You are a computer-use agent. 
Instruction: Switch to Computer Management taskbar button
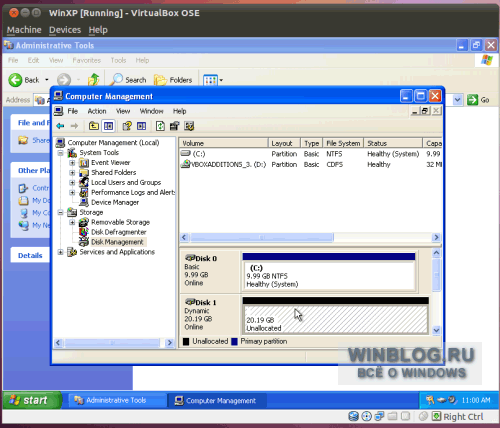(216, 400)
